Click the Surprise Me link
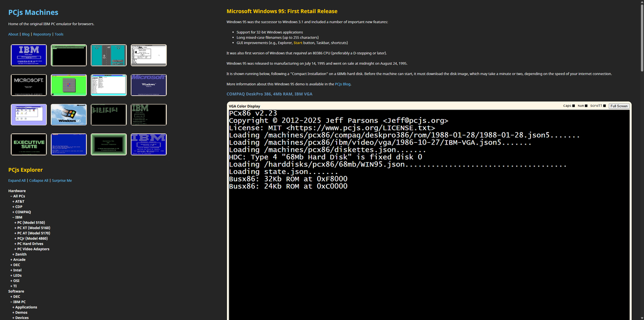Viewport: 644px width, 320px height. click(x=61, y=180)
